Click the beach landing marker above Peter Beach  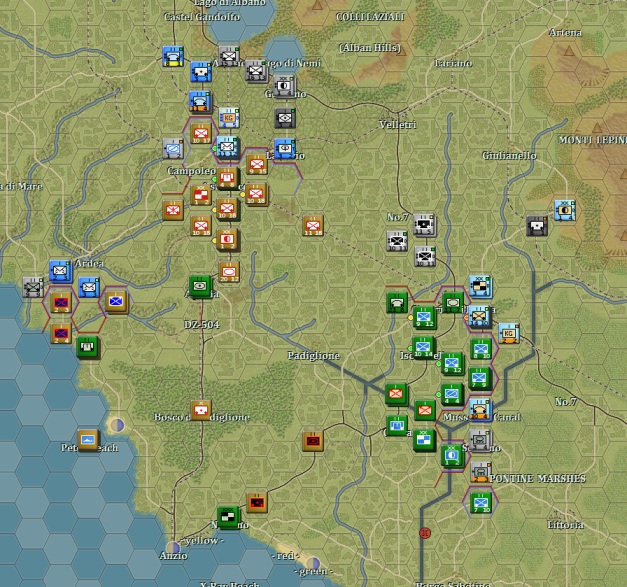tap(117, 425)
